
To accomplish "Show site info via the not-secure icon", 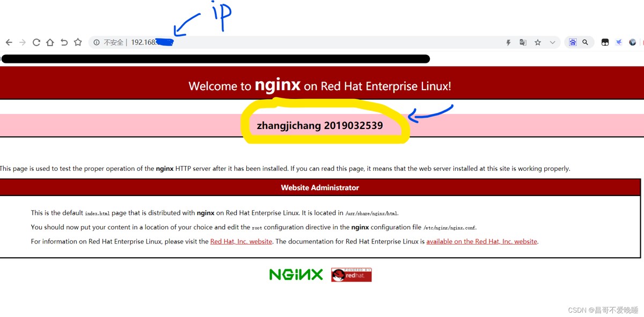I will [x=97, y=42].
